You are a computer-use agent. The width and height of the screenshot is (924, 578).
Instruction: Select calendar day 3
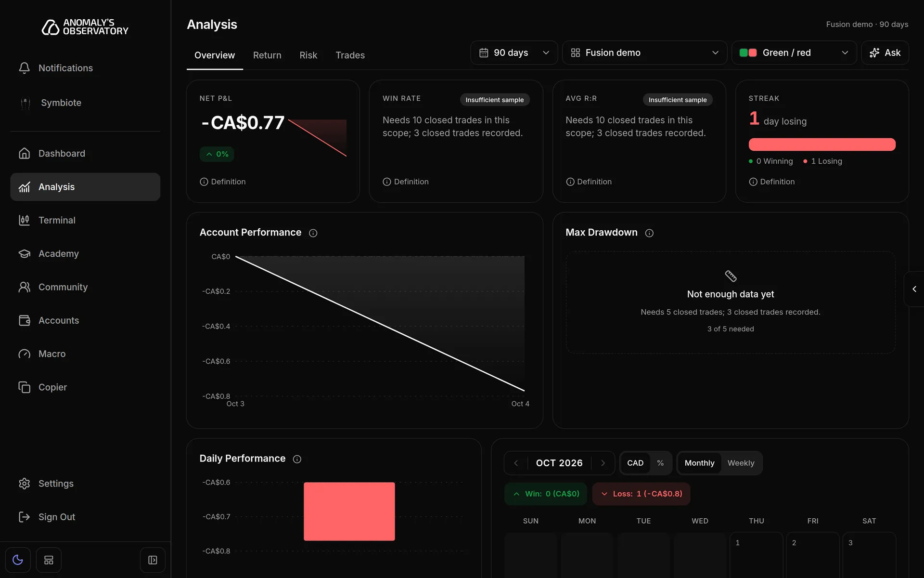click(869, 555)
